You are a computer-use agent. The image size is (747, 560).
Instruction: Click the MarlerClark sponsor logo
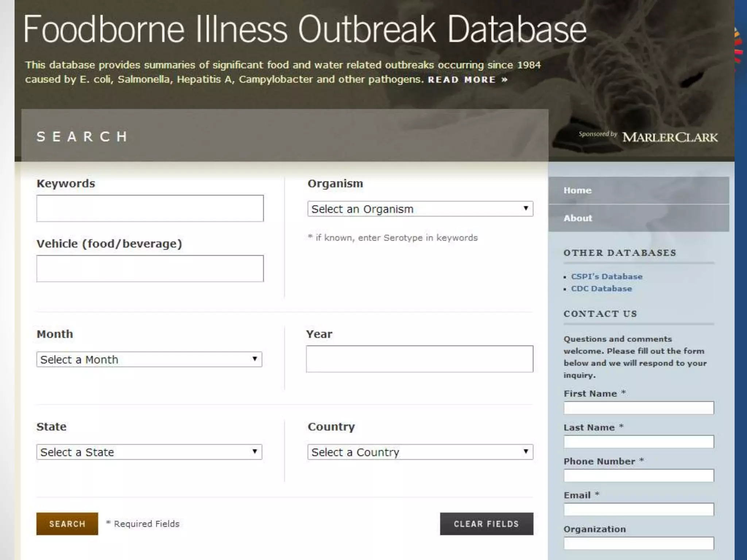[670, 137]
